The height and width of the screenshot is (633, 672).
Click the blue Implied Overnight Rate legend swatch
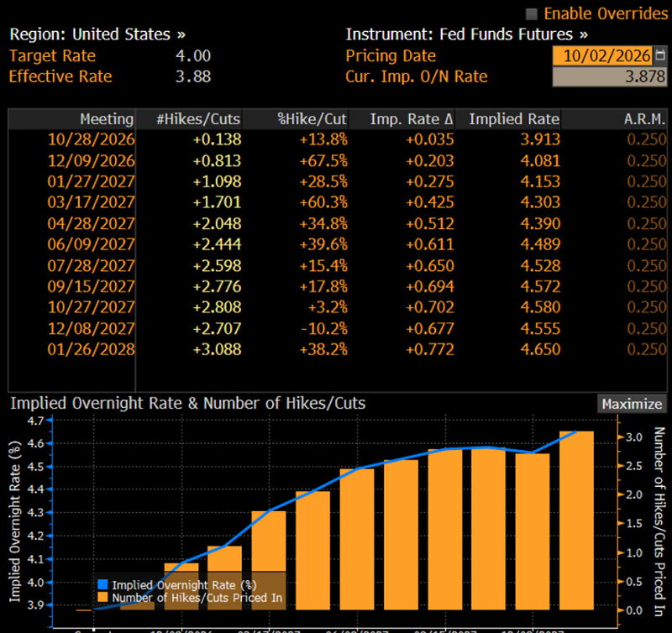[x=102, y=584]
